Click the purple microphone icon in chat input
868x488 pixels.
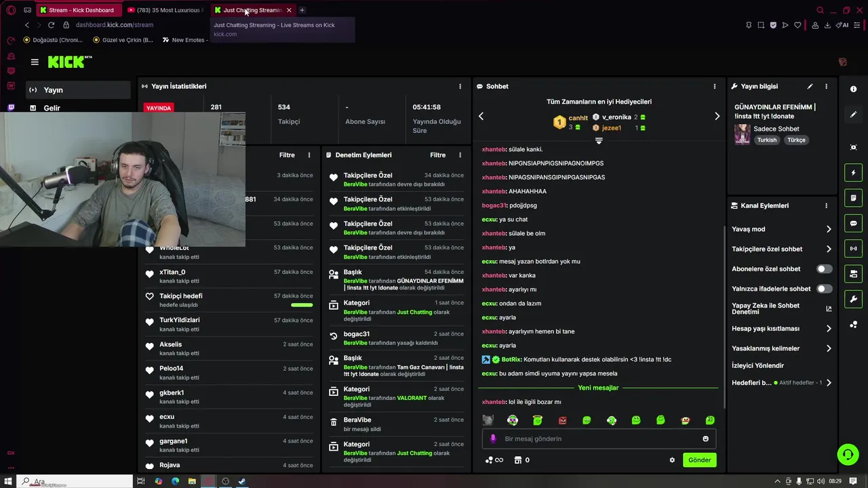click(x=493, y=439)
